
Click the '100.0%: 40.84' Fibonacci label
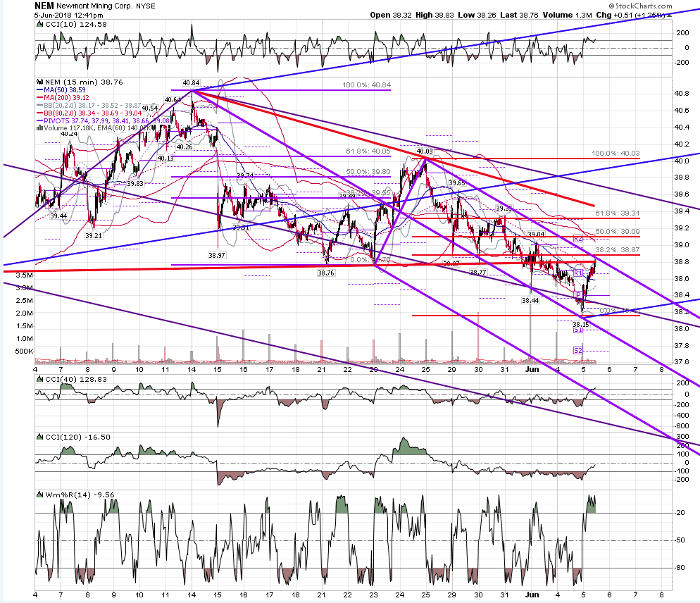coord(366,85)
